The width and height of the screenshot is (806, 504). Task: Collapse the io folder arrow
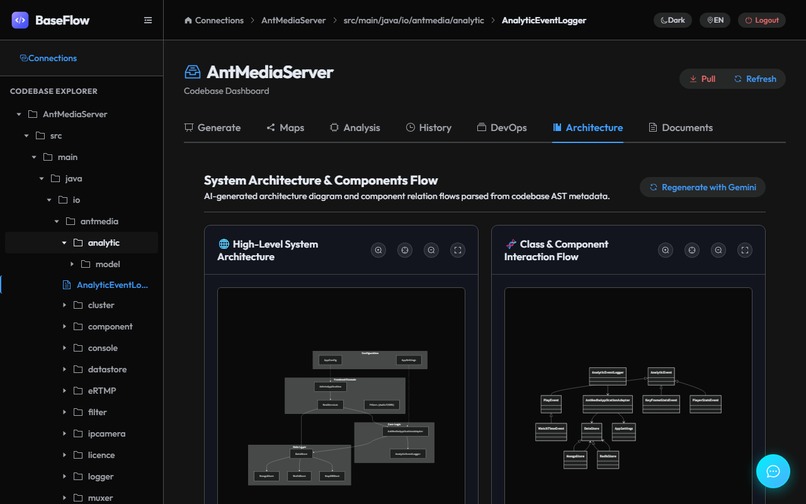pos(49,200)
